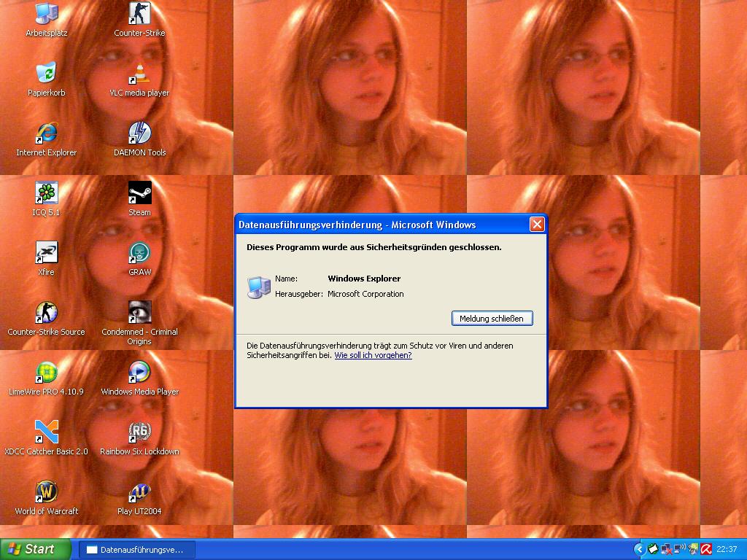Open the Wie soll ich vorgehen? link

tap(373, 355)
